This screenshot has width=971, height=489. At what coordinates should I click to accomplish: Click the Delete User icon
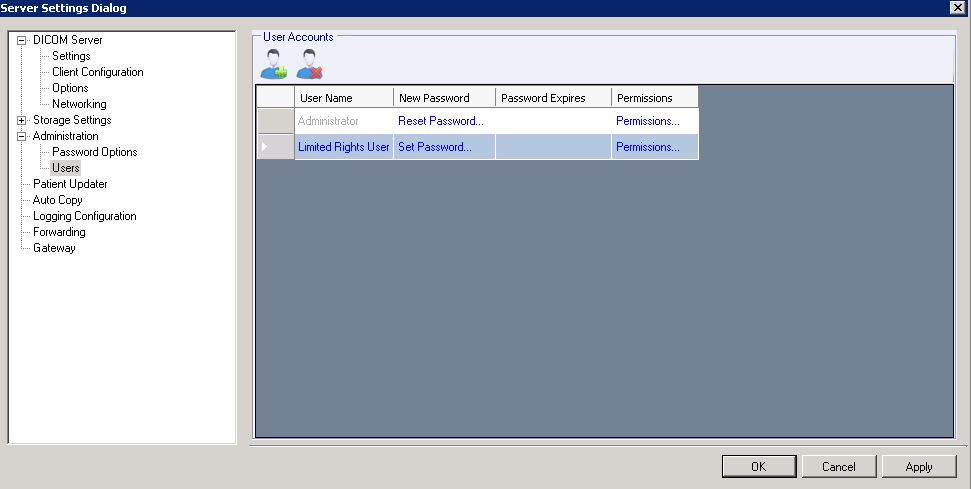coord(309,64)
